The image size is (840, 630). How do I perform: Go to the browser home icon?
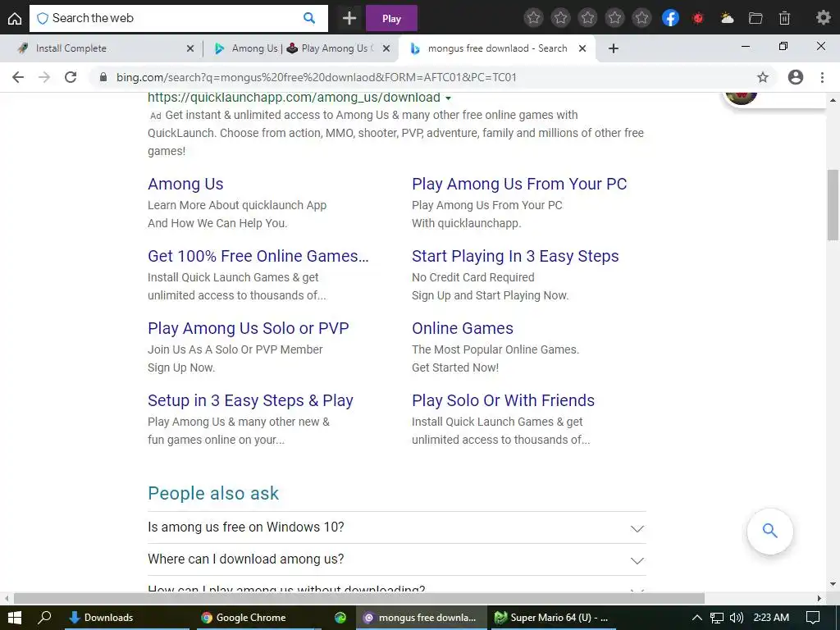(x=15, y=18)
